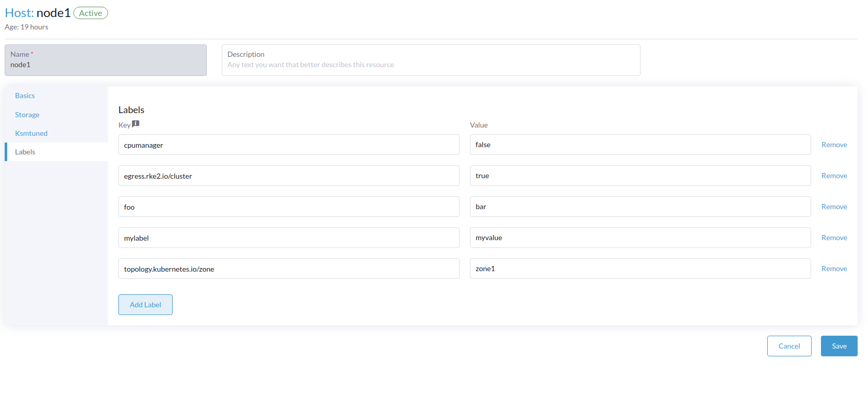Switch to the Storage tab
The width and height of the screenshot is (868, 393).
[x=27, y=115]
